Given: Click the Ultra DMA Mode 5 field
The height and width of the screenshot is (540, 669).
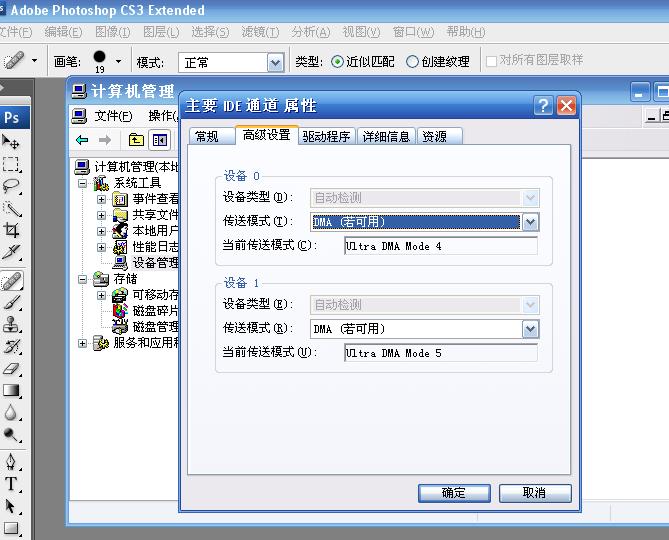Looking at the screenshot, I should 441,353.
